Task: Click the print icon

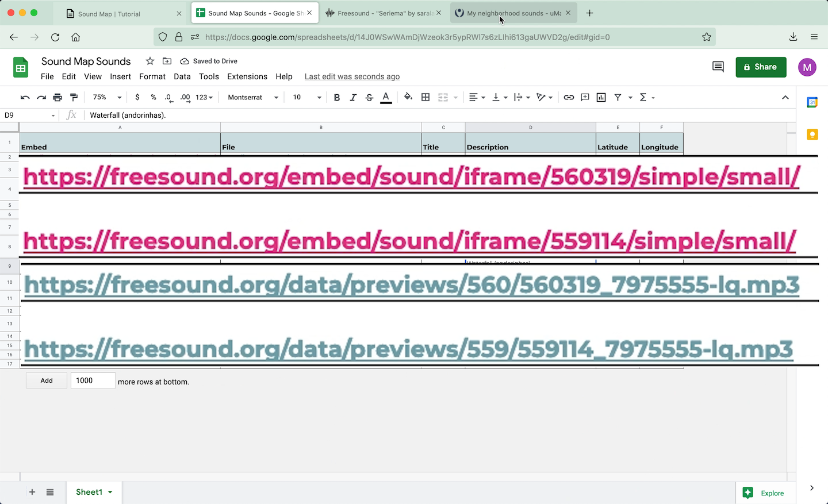Action: click(57, 98)
